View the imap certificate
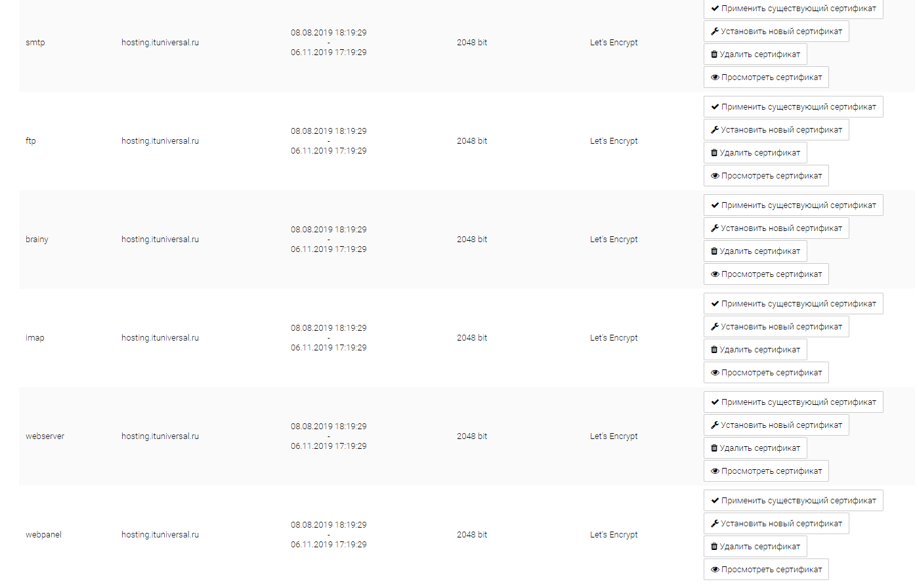Viewport: 915px width, 588px height. (766, 373)
